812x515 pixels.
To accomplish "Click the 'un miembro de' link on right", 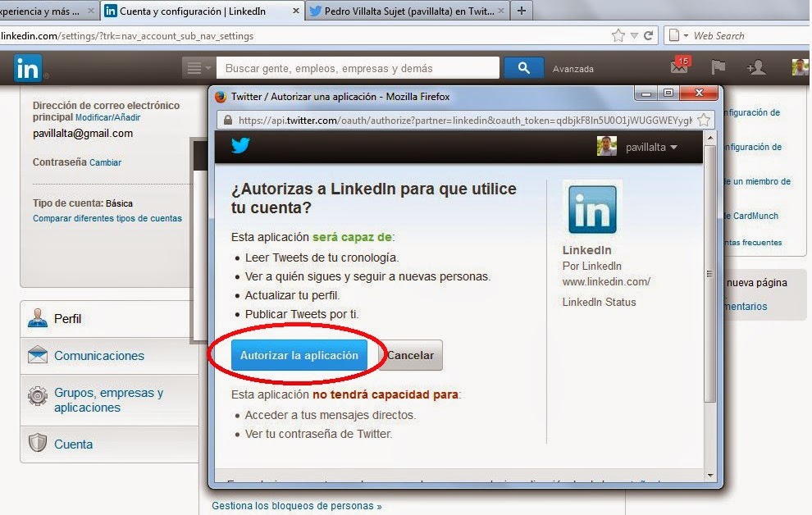I will (757, 182).
